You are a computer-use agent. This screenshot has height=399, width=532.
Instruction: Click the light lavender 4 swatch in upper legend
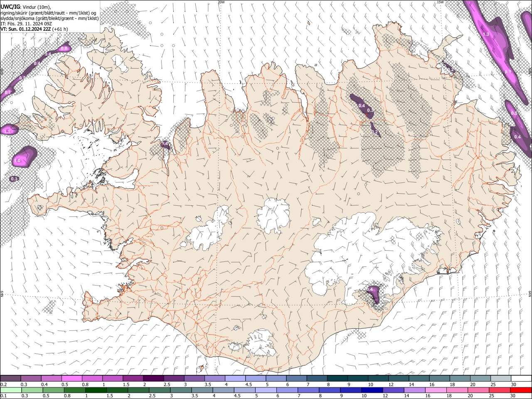pos(235,378)
